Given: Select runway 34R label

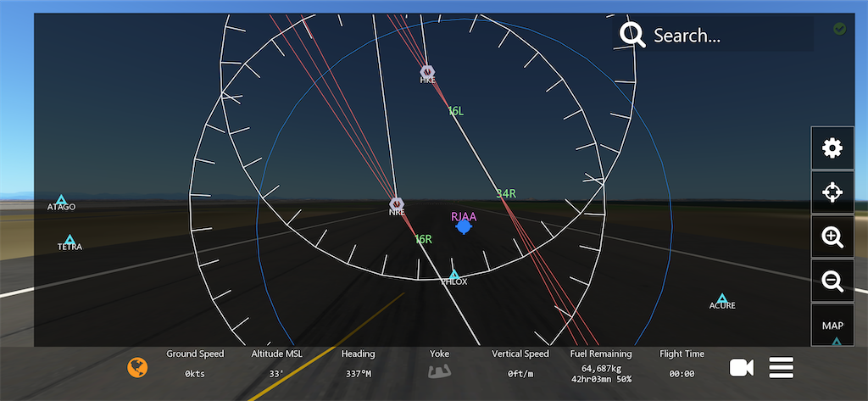Looking at the screenshot, I should coord(506,193).
